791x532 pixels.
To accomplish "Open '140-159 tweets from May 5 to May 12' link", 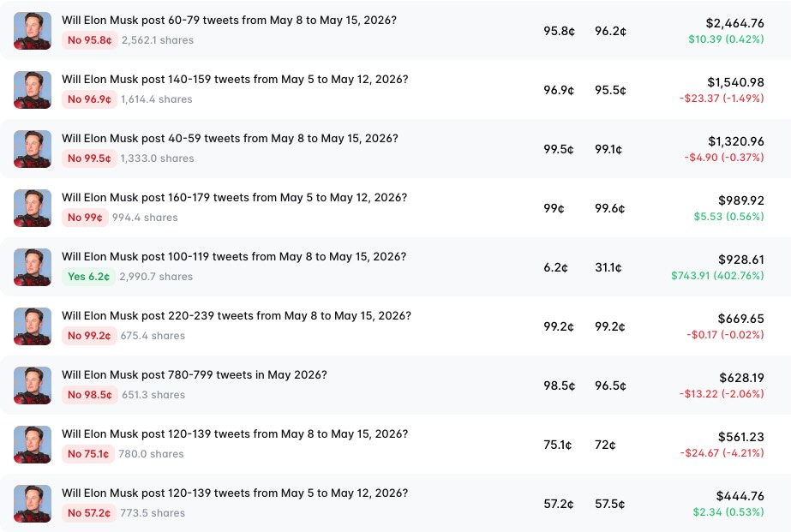I will tap(235, 79).
